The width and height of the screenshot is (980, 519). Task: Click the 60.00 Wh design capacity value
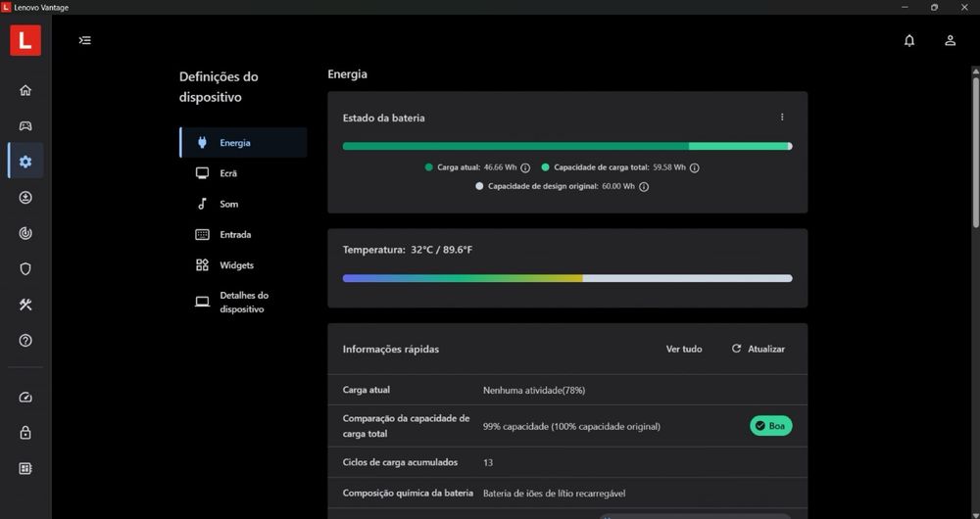[618, 187]
